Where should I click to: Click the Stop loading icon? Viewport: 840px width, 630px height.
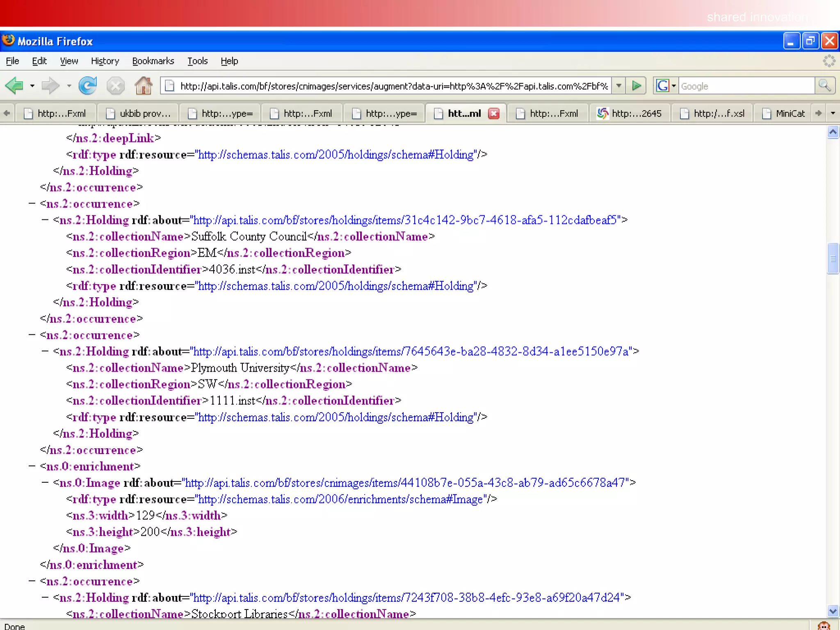pyautogui.click(x=115, y=86)
